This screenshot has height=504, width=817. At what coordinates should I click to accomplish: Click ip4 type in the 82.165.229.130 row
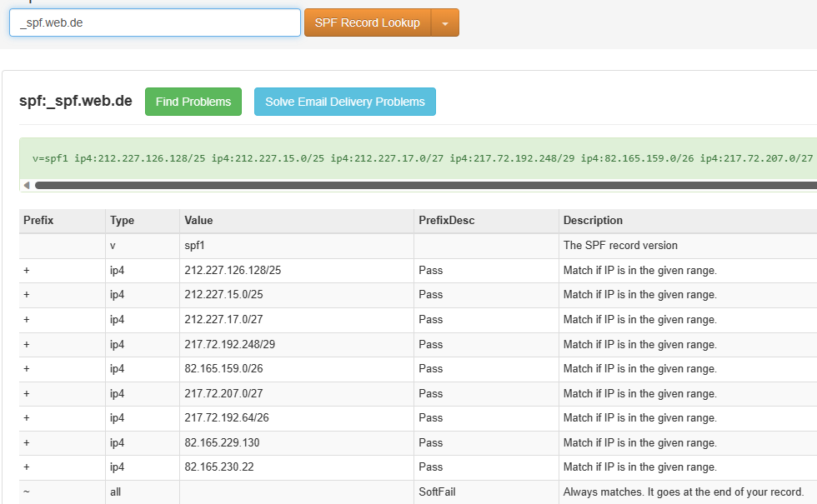pos(117,442)
